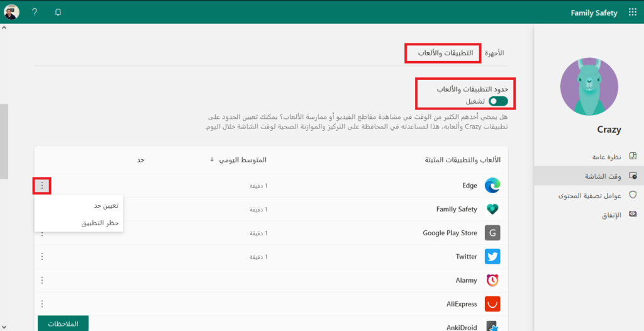Click the Twitter bird icon
Screen dimensions: 644x331
point(492,257)
